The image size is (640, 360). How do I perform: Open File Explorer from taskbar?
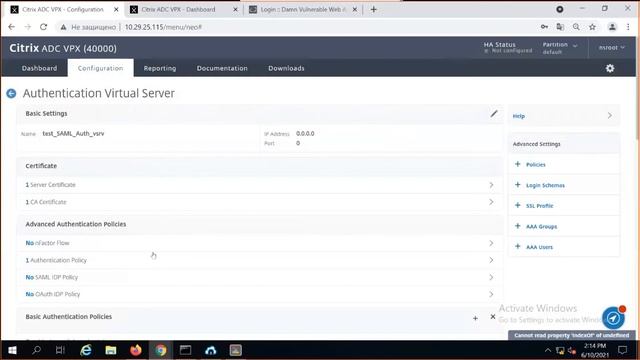[x=111, y=350]
